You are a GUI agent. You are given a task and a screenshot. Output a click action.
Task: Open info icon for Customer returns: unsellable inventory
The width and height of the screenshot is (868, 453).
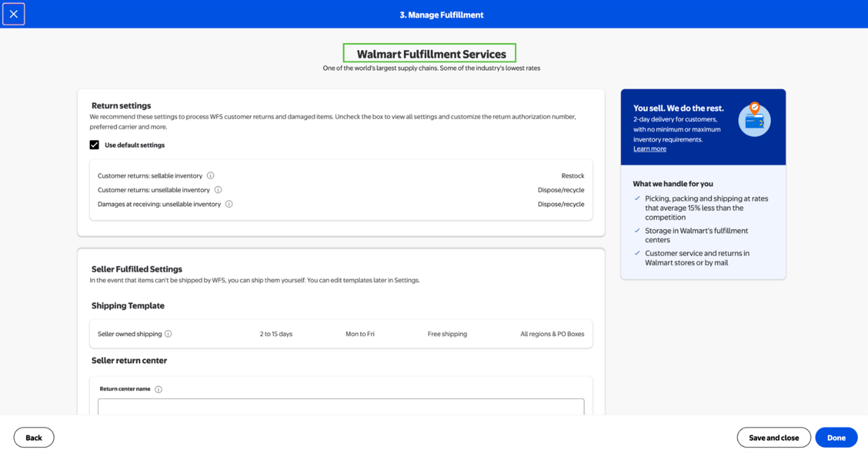coord(218,190)
